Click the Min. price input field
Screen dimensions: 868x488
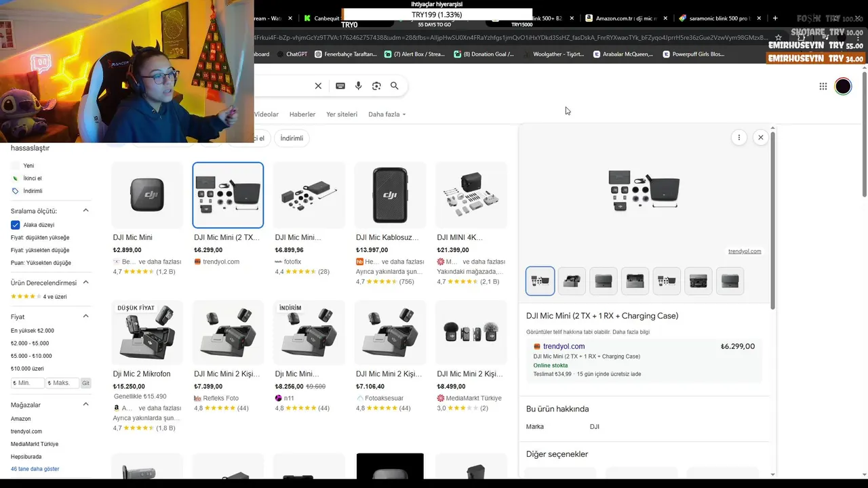(28, 383)
